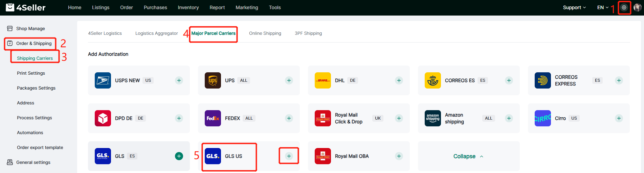Open Print Settings in sidebar
Viewport: 644px width, 173px height.
31,73
